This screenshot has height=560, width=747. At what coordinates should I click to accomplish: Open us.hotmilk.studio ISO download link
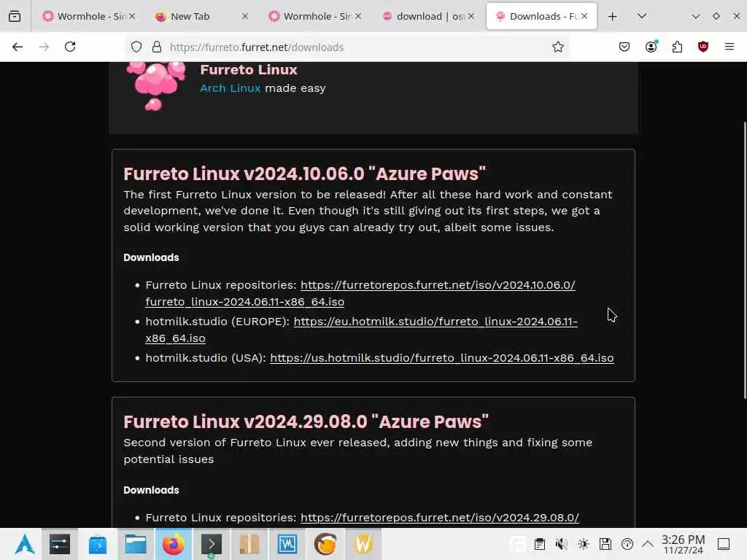441,357
